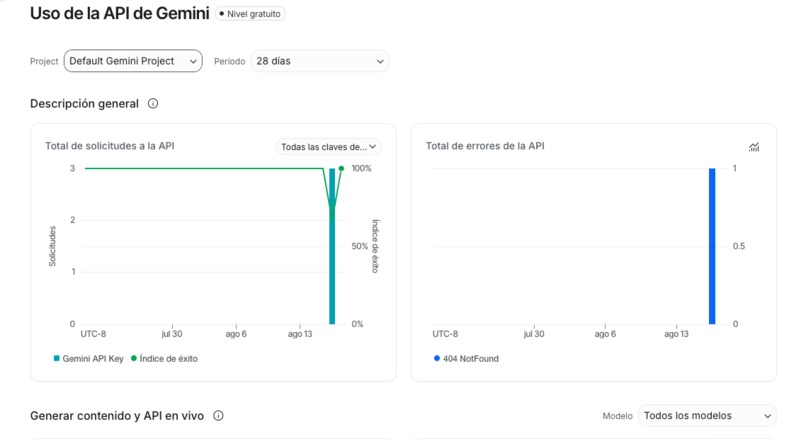Click the 'Modelo' label
Viewport: 806px width, 441px height.
tap(617, 416)
